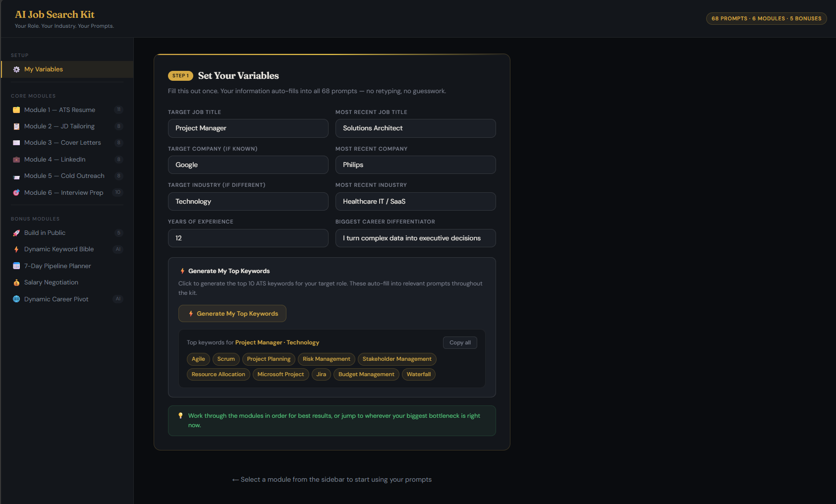This screenshot has height=504, width=836.
Task: Select Module 3 — Cover Letters
Action: pyautogui.click(x=67, y=143)
